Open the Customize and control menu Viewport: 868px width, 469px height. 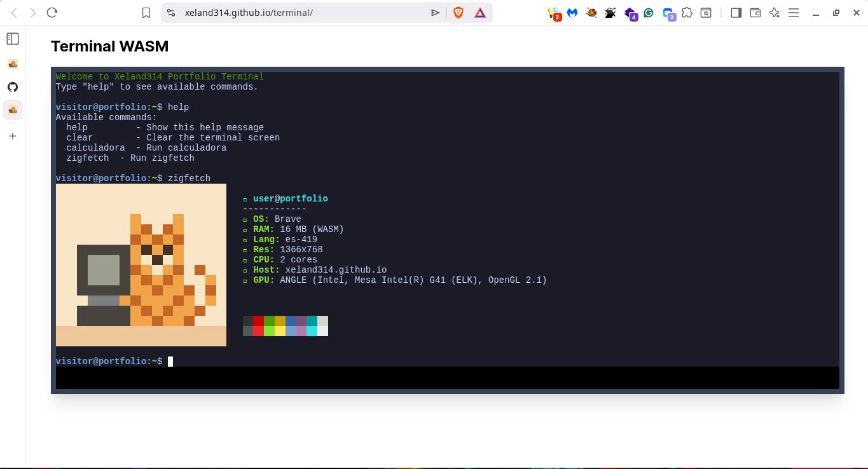coord(792,12)
